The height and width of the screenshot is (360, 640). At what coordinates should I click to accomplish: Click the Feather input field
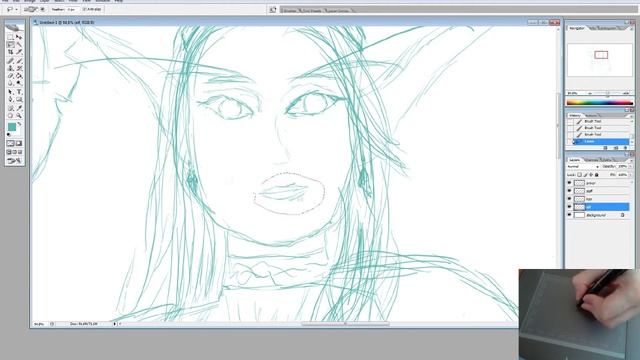click(72, 9)
